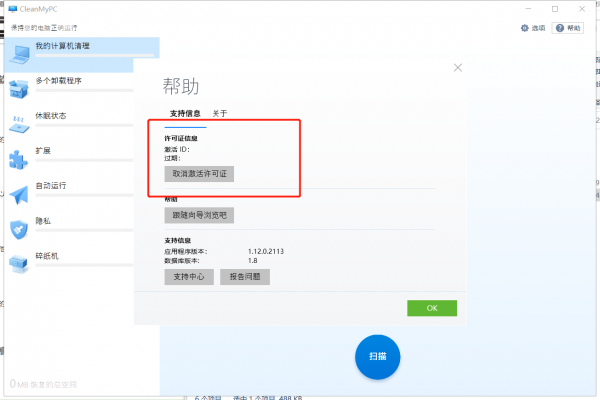Select 休眠状态 sidebar label
Screen dimensions: 600x400
(x=51, y=116)
